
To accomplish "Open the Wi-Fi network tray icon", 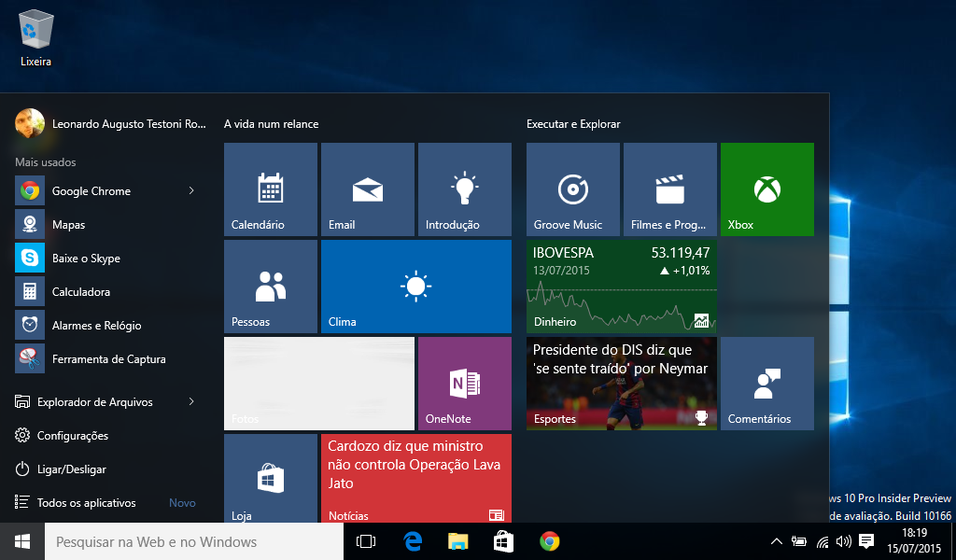I will tap(822, 541).
